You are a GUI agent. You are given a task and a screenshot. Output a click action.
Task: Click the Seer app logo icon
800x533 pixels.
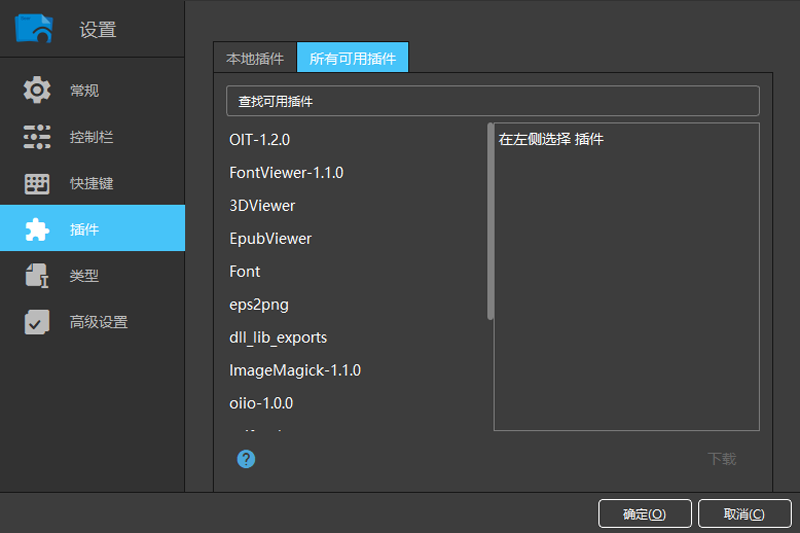point(34,28)
